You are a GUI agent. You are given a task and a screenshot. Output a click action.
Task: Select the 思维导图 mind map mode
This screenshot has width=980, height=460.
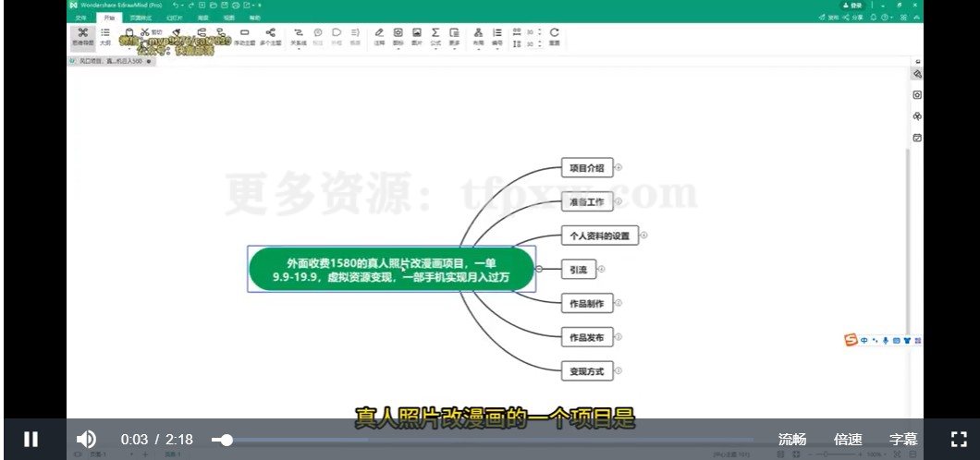point(82,37)
